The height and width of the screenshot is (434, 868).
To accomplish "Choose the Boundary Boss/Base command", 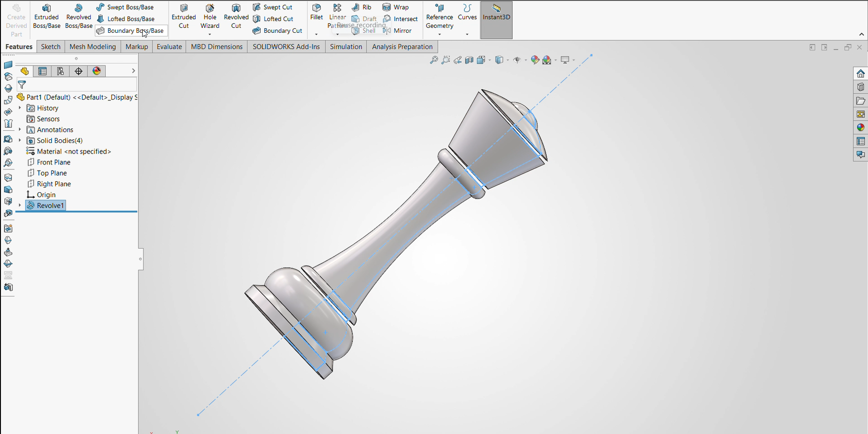I will pos(130,31).
